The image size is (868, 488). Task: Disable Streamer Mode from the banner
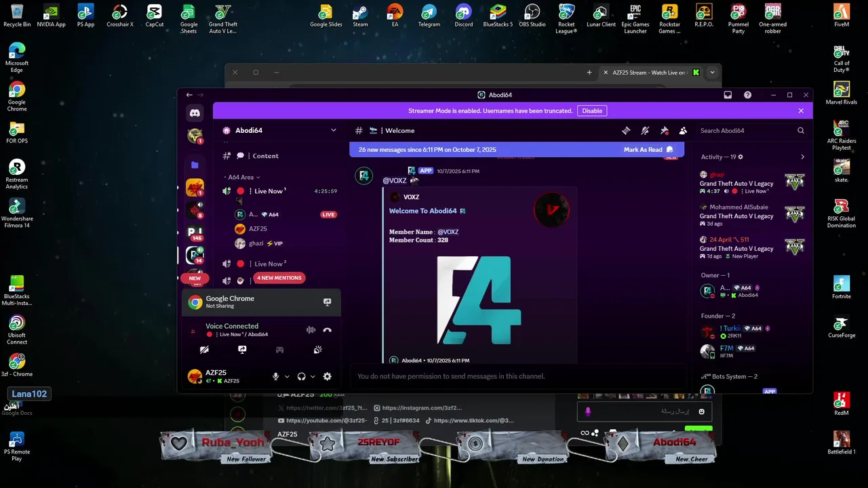[x=592, y=111]
